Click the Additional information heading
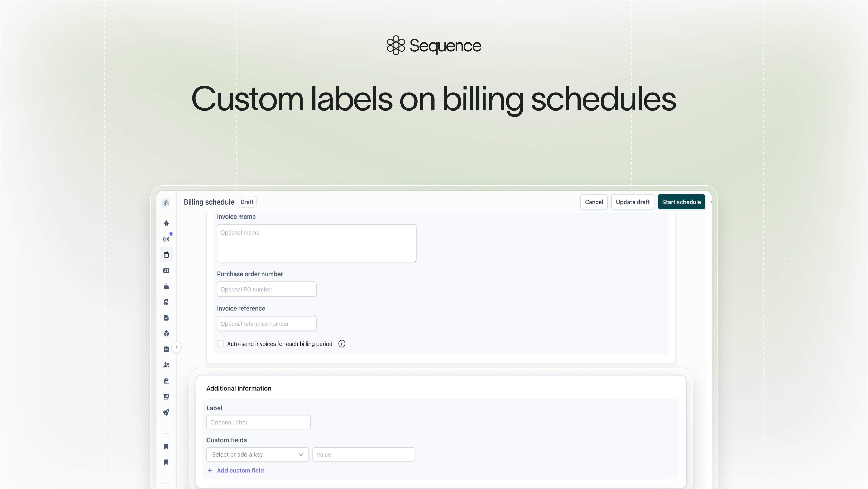Viewport: 868px width, 489px height. (x=239, y=388)
